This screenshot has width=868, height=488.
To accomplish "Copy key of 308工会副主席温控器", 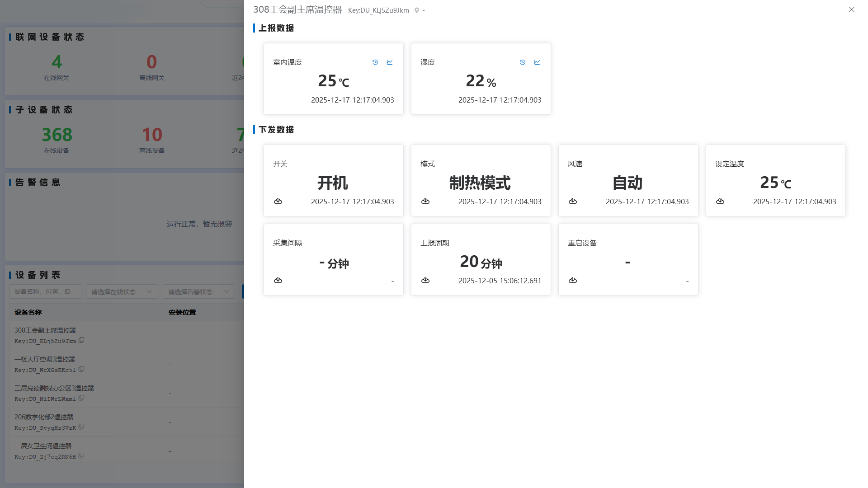I will coord(81,340).
